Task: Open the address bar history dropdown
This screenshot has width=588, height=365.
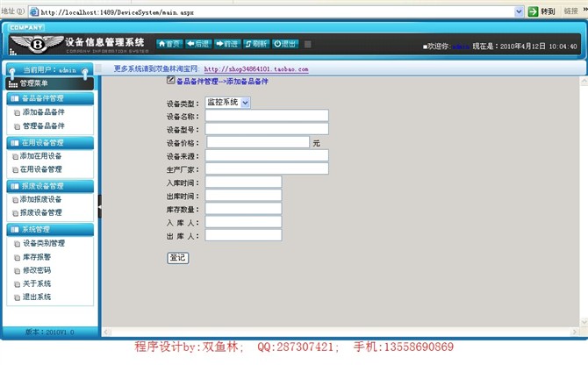Action: (x=519, y=11)
